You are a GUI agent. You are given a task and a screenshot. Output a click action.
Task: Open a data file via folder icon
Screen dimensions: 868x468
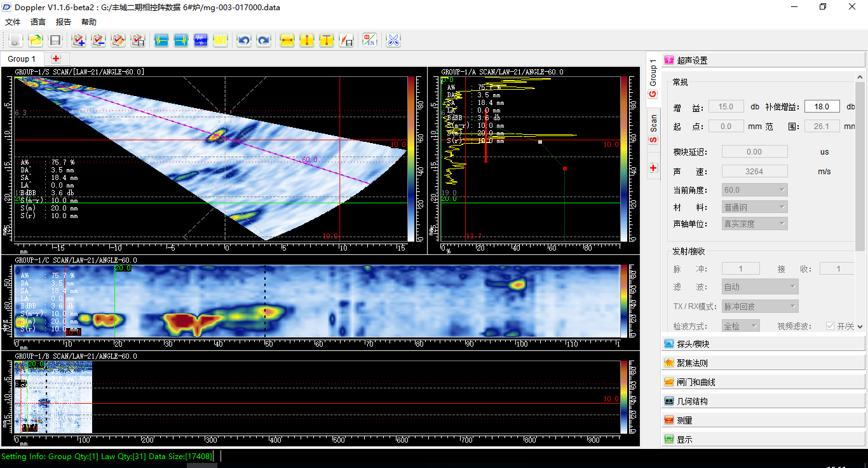click(x=36, y=41)
